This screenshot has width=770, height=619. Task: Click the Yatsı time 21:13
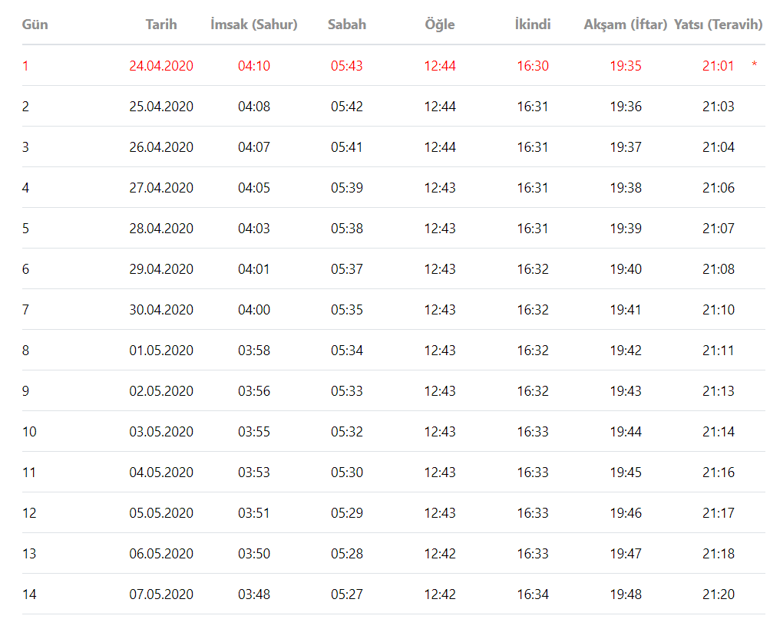pyautogui.click(x=718, y=391)
